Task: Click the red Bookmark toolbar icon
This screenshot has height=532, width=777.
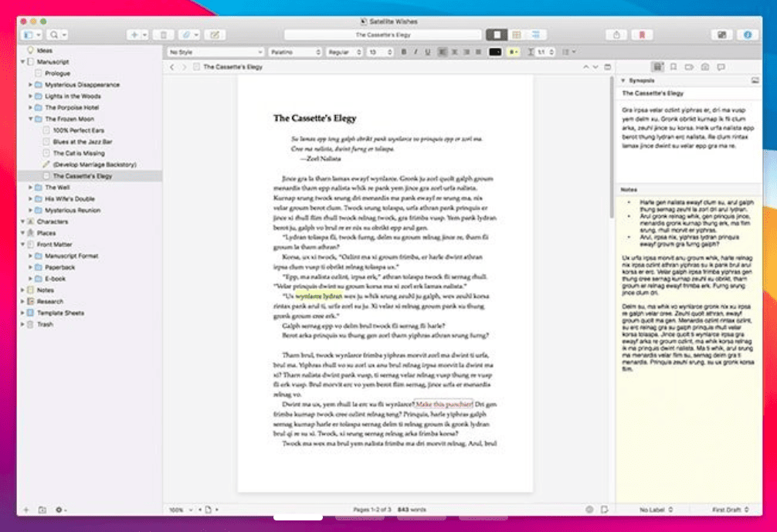Action: [x=642, y=35]
